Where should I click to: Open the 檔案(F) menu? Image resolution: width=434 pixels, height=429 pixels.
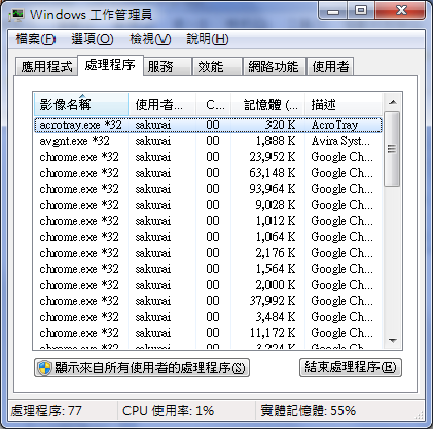pos(36,39)
